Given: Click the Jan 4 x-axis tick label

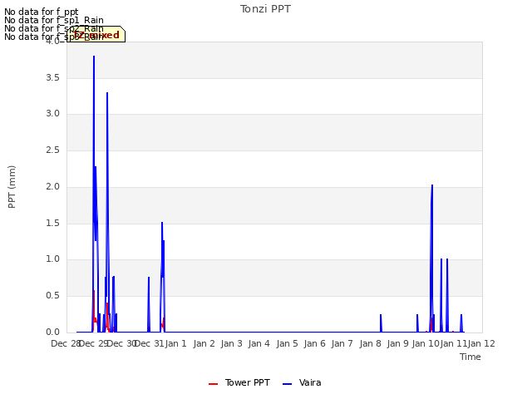Looking at the screenshot, I should coord(259,343).
